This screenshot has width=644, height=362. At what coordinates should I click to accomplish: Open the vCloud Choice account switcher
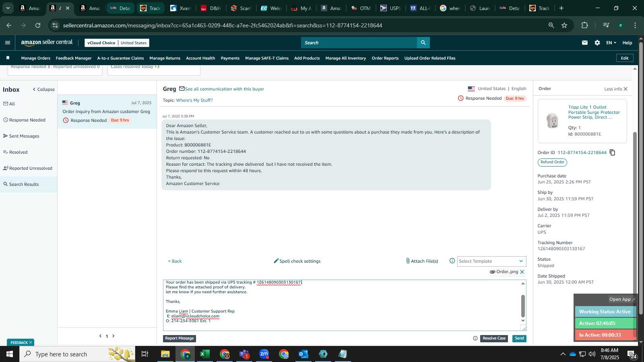pyautogui.click(x=117, y=43)
